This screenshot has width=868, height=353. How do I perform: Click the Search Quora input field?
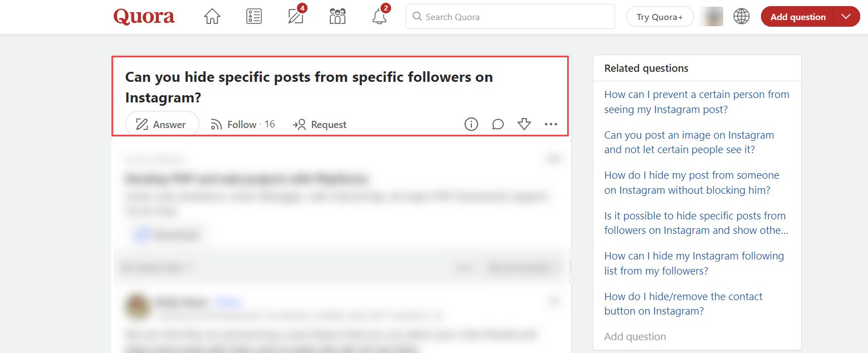click(x=510, y=17)
